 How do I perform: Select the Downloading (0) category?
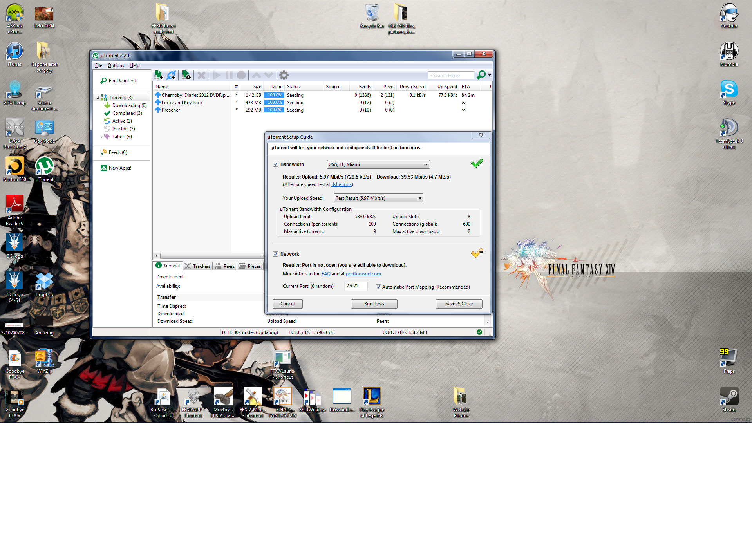click(129, 105)
